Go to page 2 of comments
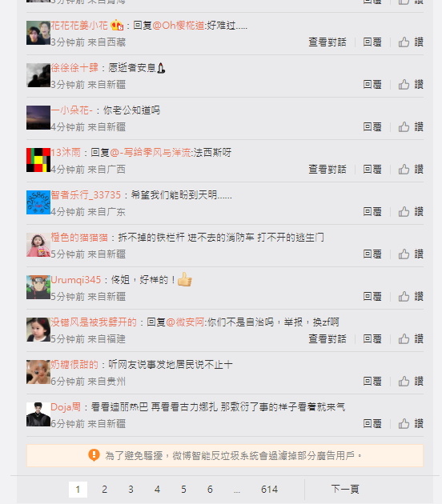This screenshot has width=442, height=504. [105, 490]
